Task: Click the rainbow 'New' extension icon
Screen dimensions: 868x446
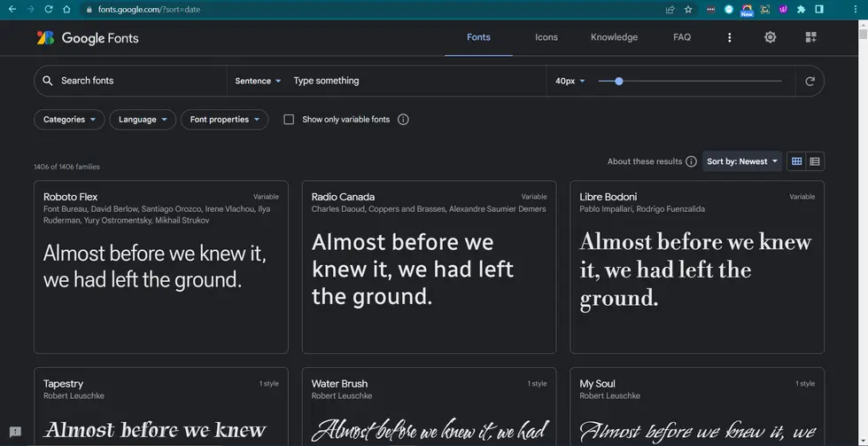Action: (x=748, y=10)
